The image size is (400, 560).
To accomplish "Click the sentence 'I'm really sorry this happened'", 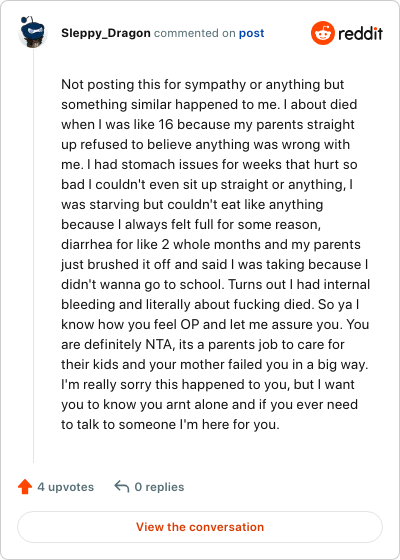I will click(x=172, y=385).
